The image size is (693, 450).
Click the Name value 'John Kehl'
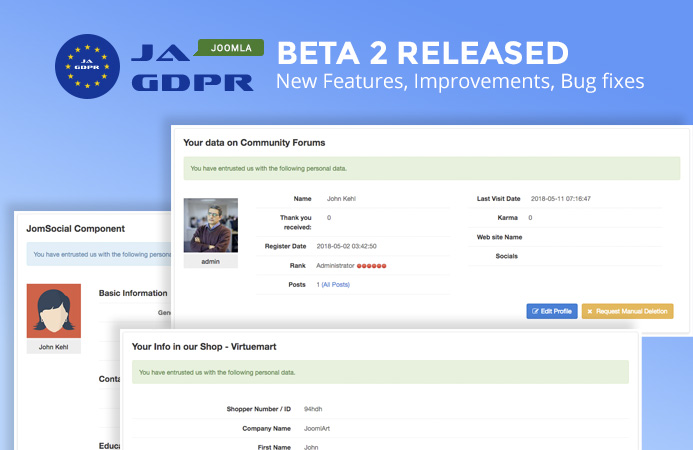[x=341, y=198]
